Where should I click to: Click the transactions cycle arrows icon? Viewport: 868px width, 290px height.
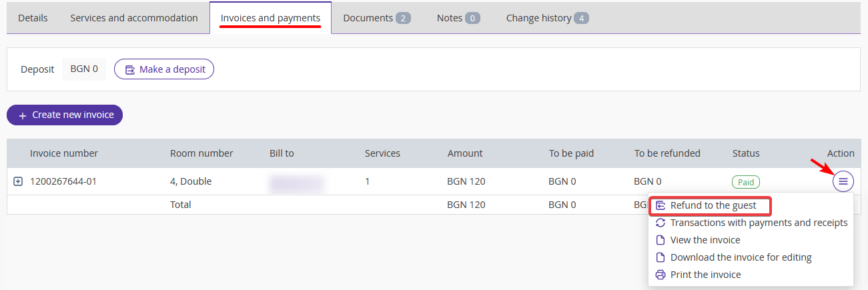[x=661, y=223]
